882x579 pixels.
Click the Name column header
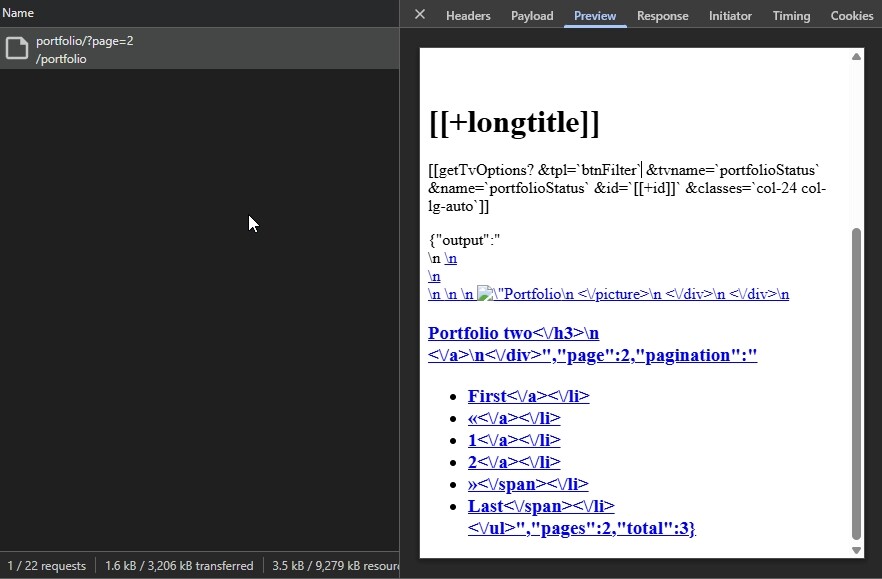click(x=18, y=13)
